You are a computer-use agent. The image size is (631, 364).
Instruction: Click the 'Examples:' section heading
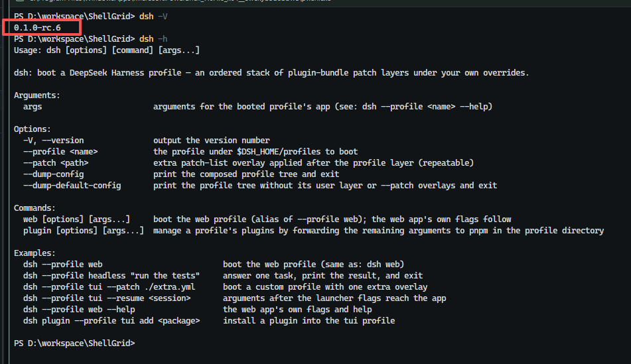[x=35, y=253]
